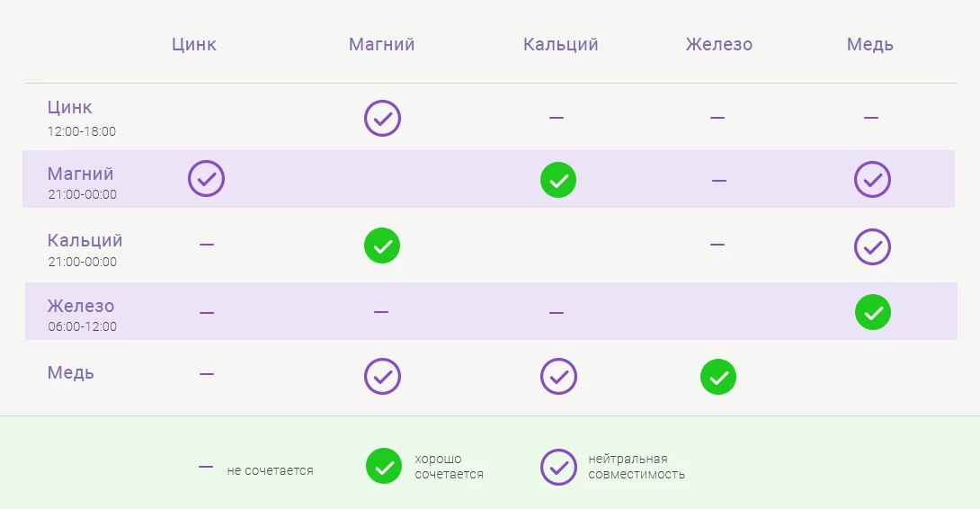Click green checkmark in Железо row, Медь column

point(873,312)
